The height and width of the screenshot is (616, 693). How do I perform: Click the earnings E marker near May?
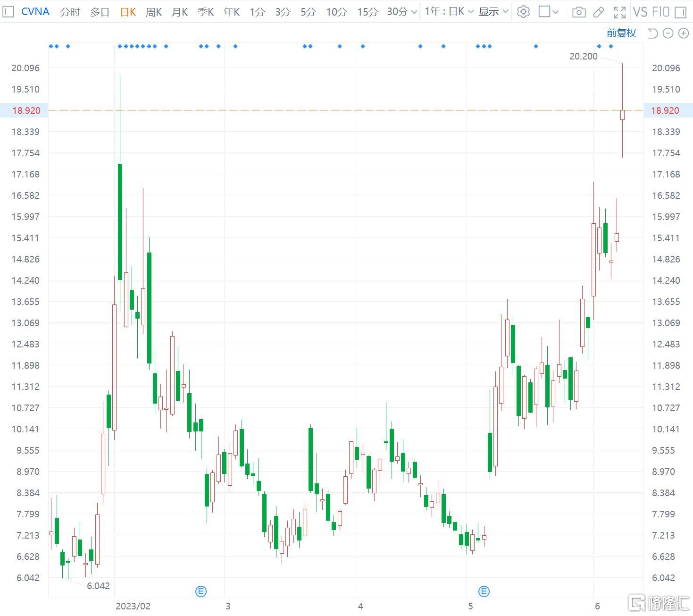pos(484,591)
